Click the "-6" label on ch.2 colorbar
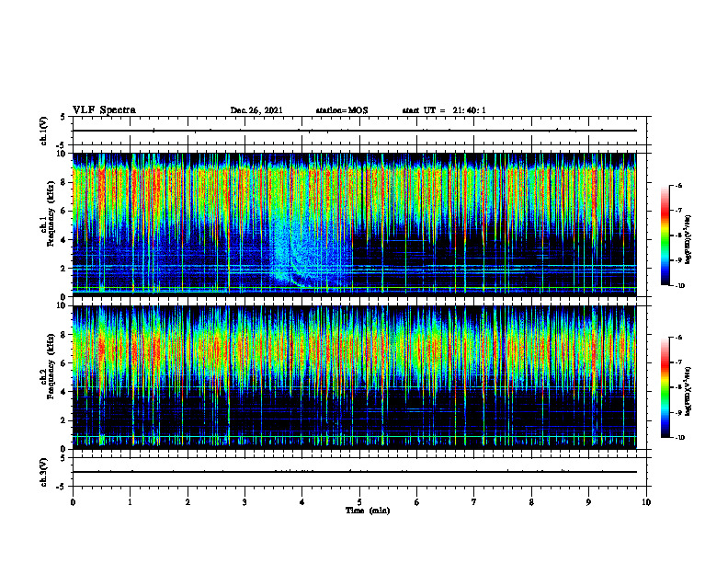728x563 pixels. click(677, 338)
